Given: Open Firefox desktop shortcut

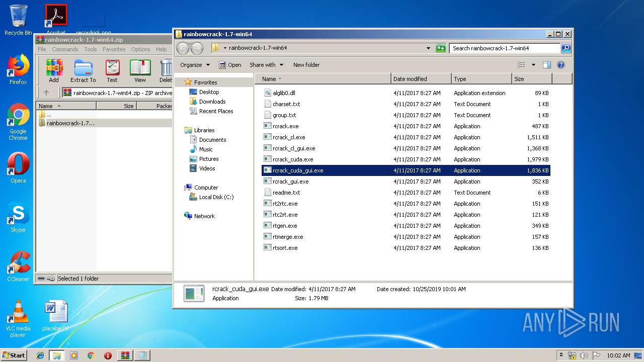Looking at the screenshot, I should coord(18,70).
